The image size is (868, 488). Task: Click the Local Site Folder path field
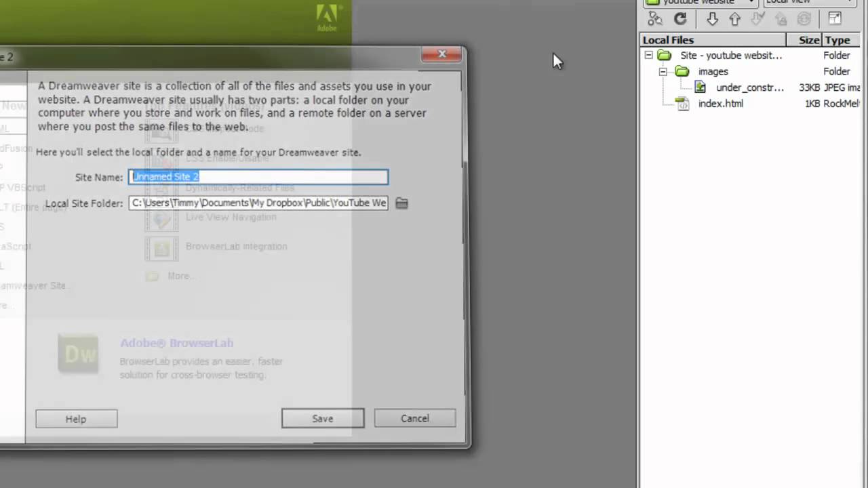(x=258, y=203)
